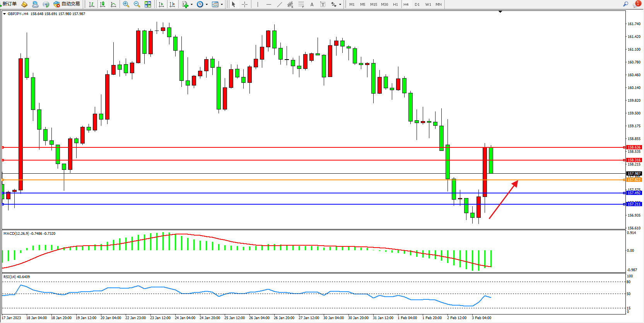Expand the arrows objects dropdown
This screenshot has width=644, height=323.
[340, 5]
